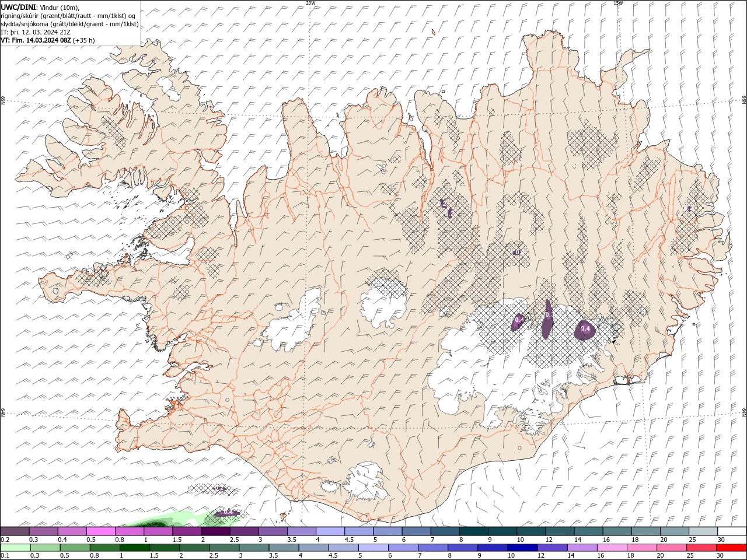Click the tall narrow purple snow blob on Vatnajökull
Image resolution: width=747 pixels, height=560 pixels.
tap(547, 319)
